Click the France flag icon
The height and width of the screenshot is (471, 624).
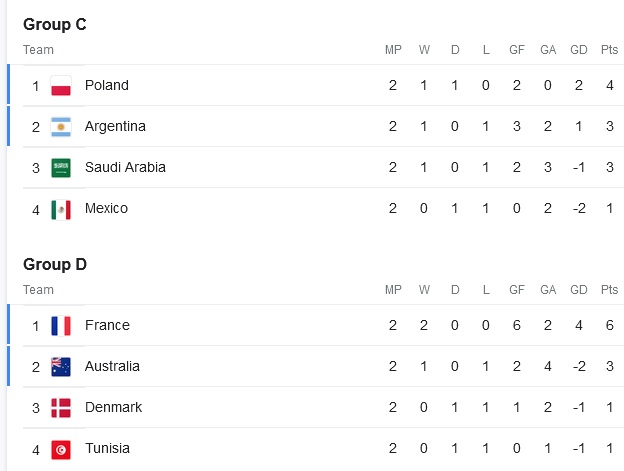61,326
